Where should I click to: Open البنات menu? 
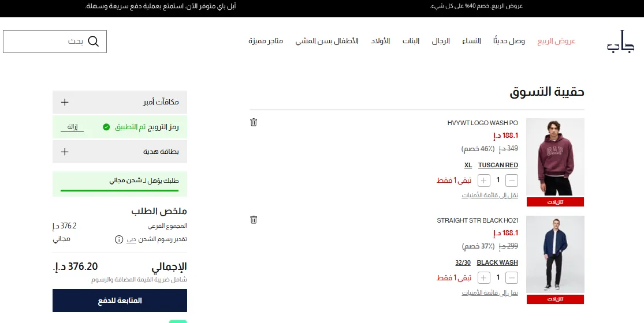click(411, 41)
